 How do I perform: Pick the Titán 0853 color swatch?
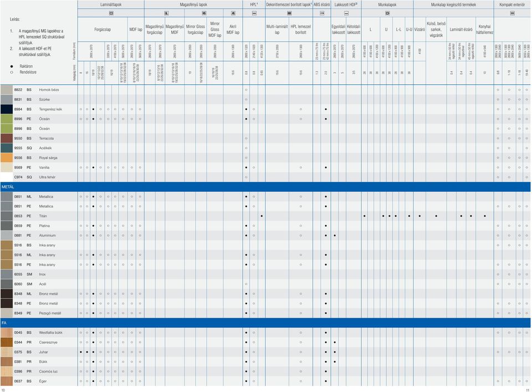[x=7, y=216]
